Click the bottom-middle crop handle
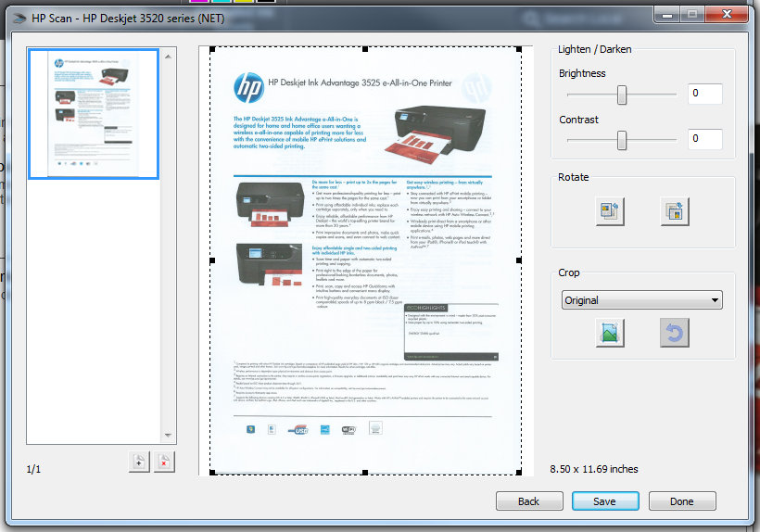Viewport: 760px width, 532px height. point(365,472)
